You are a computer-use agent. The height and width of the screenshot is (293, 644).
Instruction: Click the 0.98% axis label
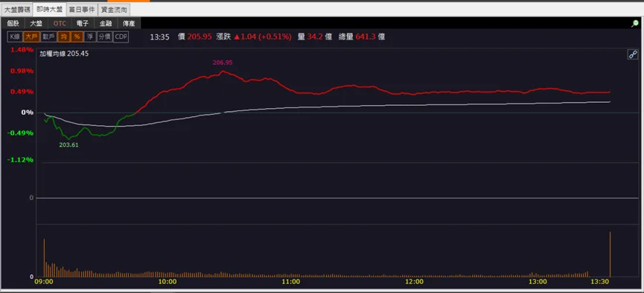coord(22,71)
